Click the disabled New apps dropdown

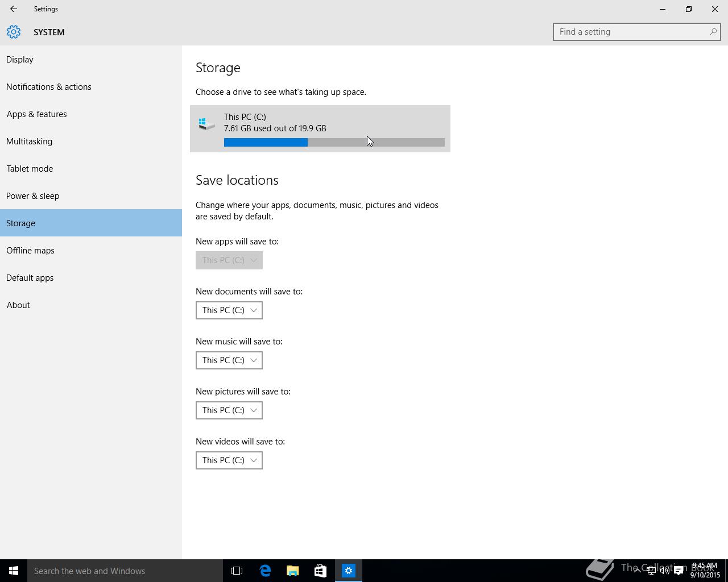click(x=229, y=260)
